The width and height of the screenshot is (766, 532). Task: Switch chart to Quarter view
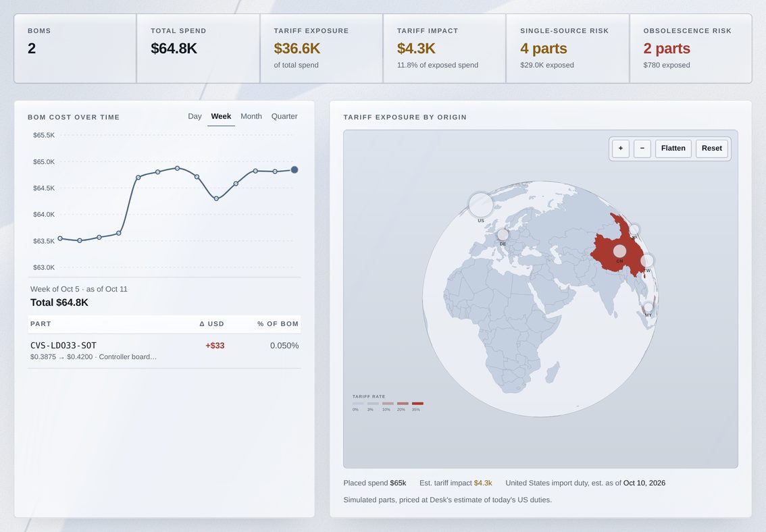point(284,116)
